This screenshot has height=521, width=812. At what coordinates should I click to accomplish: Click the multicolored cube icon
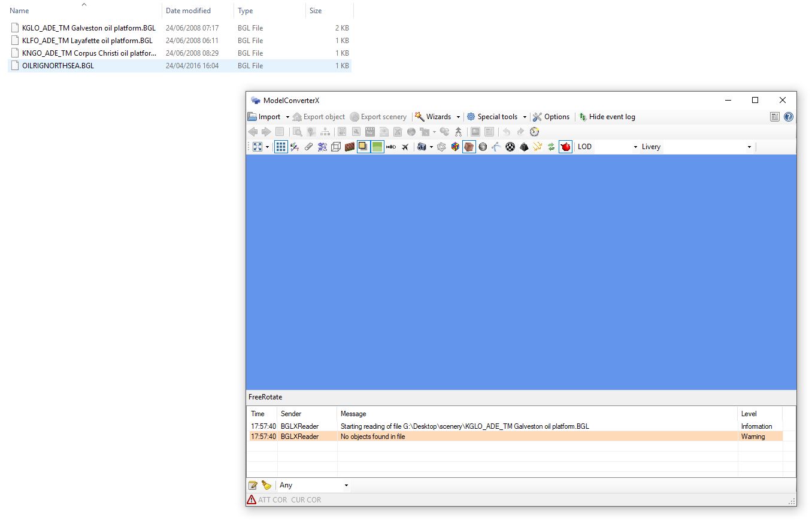[455, 147]
